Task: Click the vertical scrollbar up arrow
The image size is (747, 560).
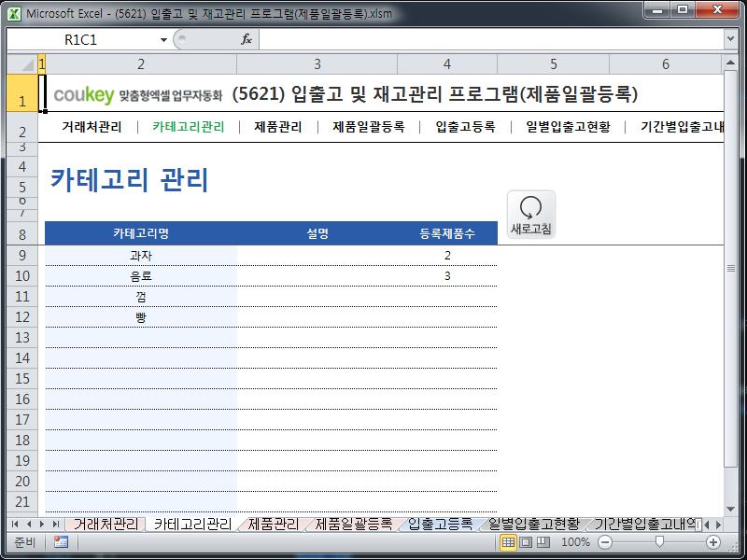Action: click(x=731, y=63)
